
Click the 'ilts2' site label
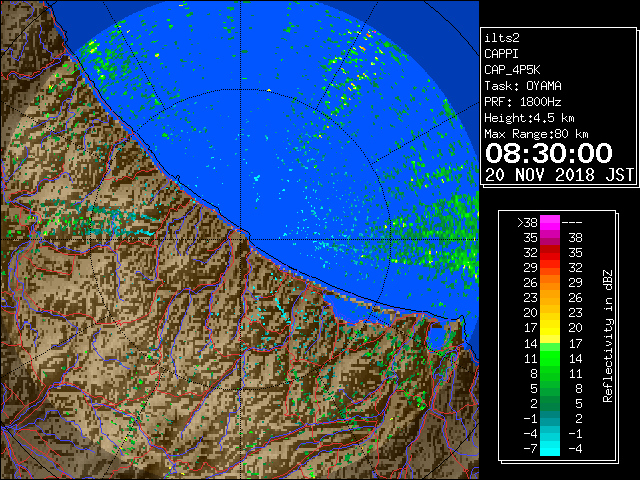click(502, 38)
